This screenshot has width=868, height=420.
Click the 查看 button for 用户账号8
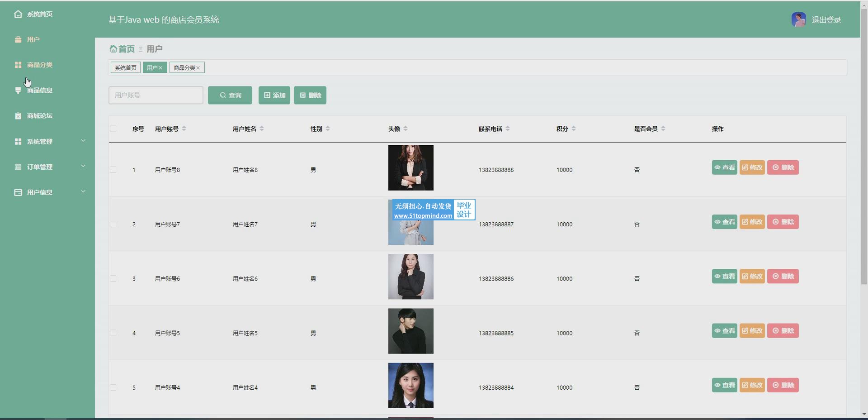click(x=725, y=167)
